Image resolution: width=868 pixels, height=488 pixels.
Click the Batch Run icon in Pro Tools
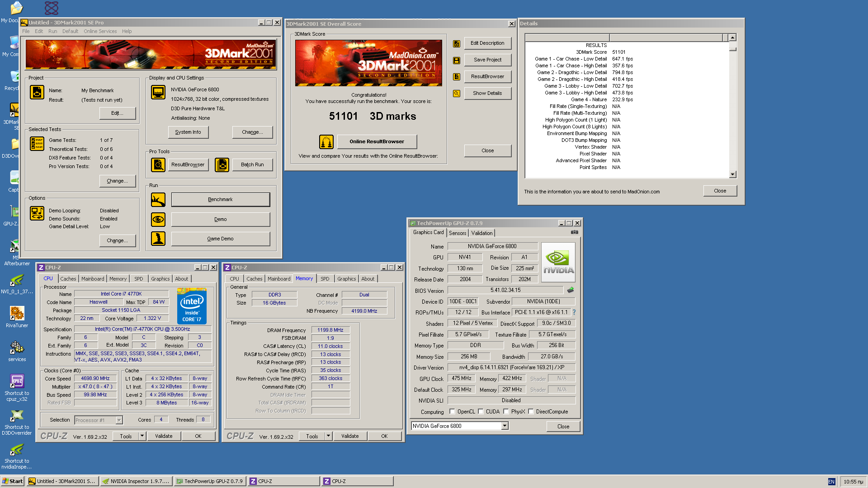tap(222, 165)
